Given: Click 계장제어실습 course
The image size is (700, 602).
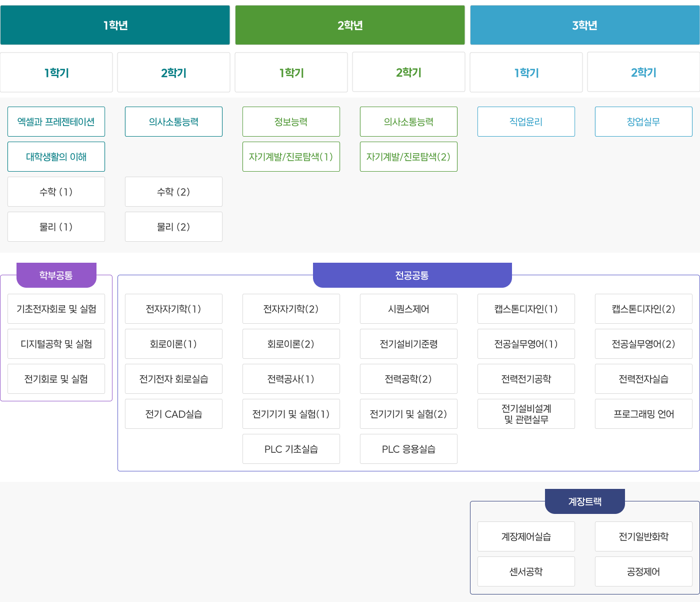Looking at the screenshot, I should [x=526, y=536].
